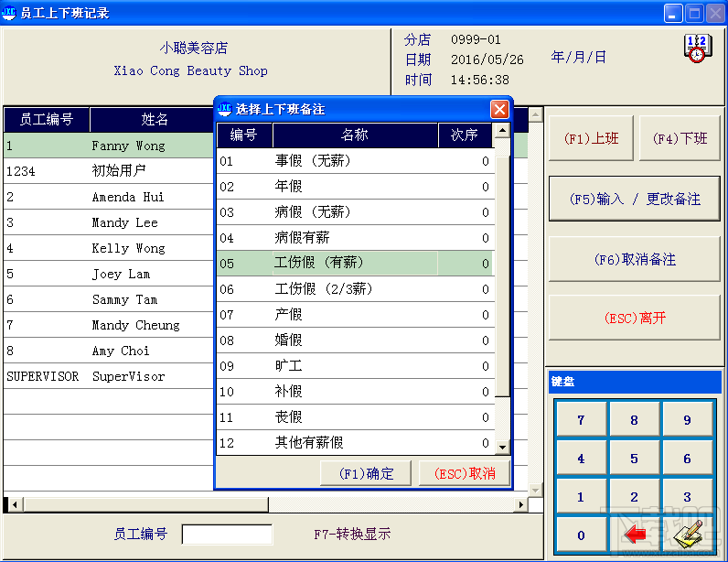This screenshot has height=562, width=728.
Task: Click the (F4)下班 clock-out button
Action: [x=680, y=138]
